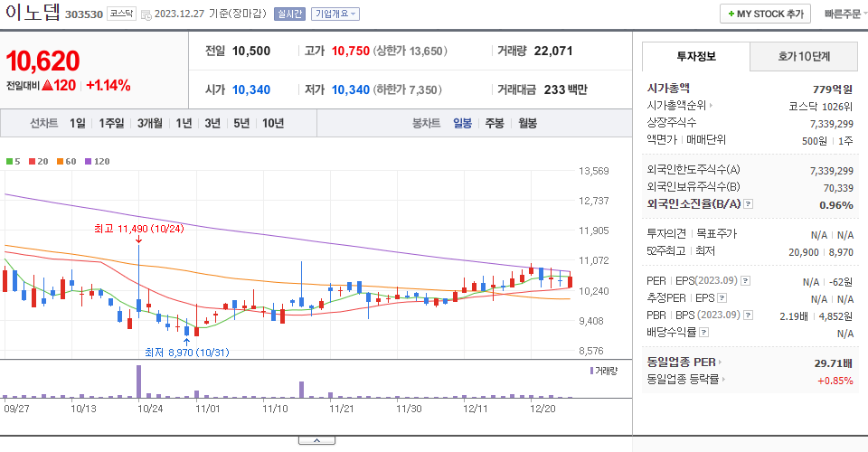Click help icon next to 배당수익률
Image resolution: width=868 pixels, height=452 pixels.
704,333
